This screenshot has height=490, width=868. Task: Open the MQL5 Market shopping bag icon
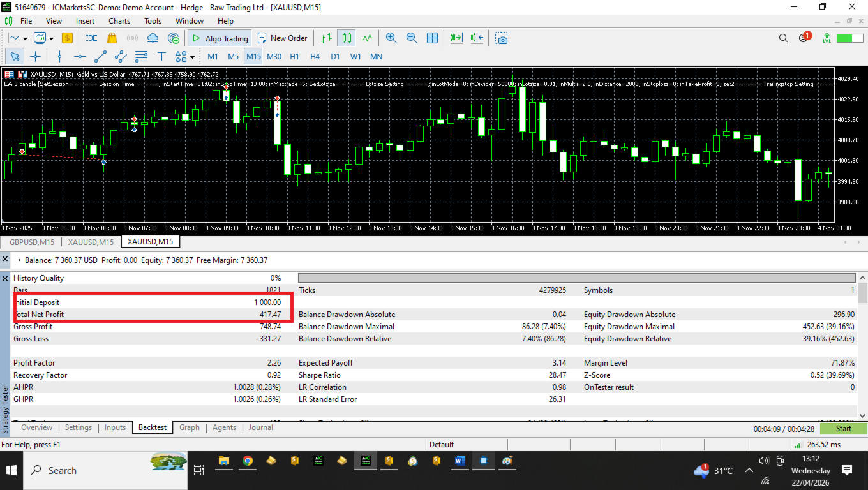(112, 38)
